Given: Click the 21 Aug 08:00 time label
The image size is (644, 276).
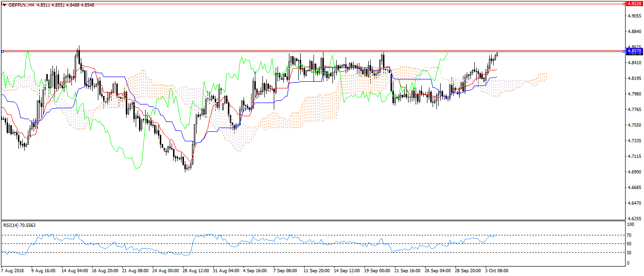Looking at the screenshot, I should point(135,271).
